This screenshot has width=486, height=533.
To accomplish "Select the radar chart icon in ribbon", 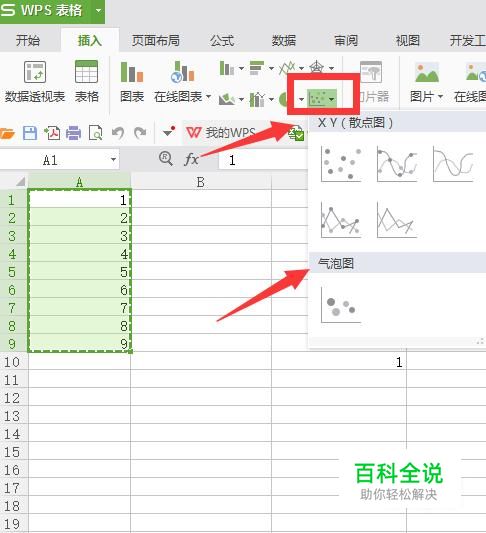I will (316, 67).
